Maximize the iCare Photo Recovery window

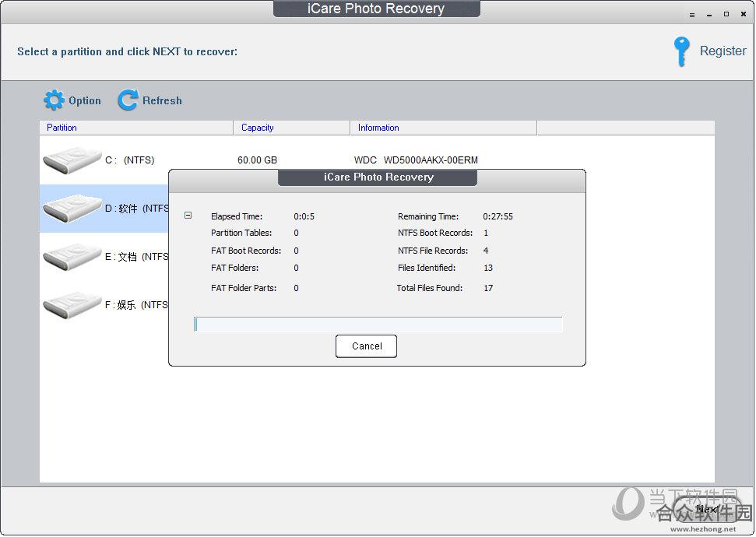click(x=726, y=15)
